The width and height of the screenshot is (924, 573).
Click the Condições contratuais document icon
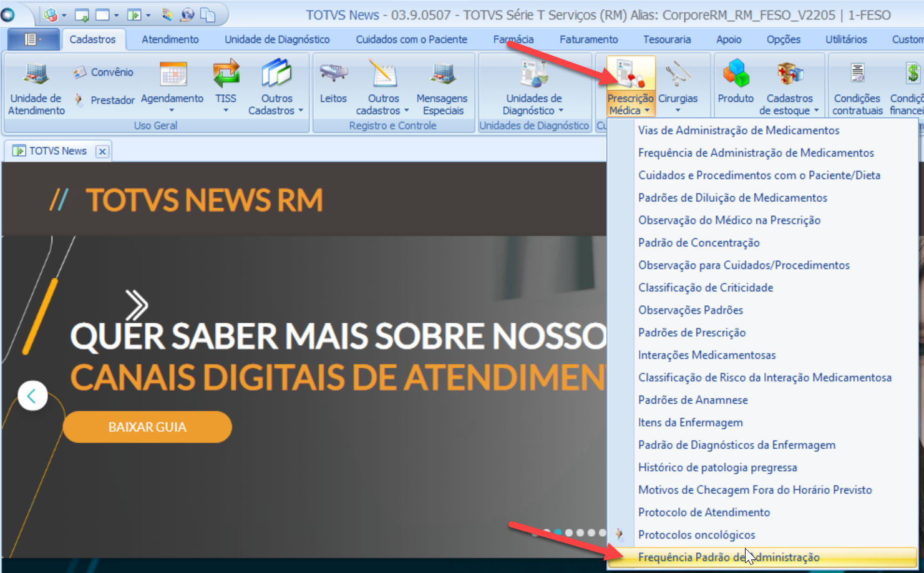(x=858, y=74)
